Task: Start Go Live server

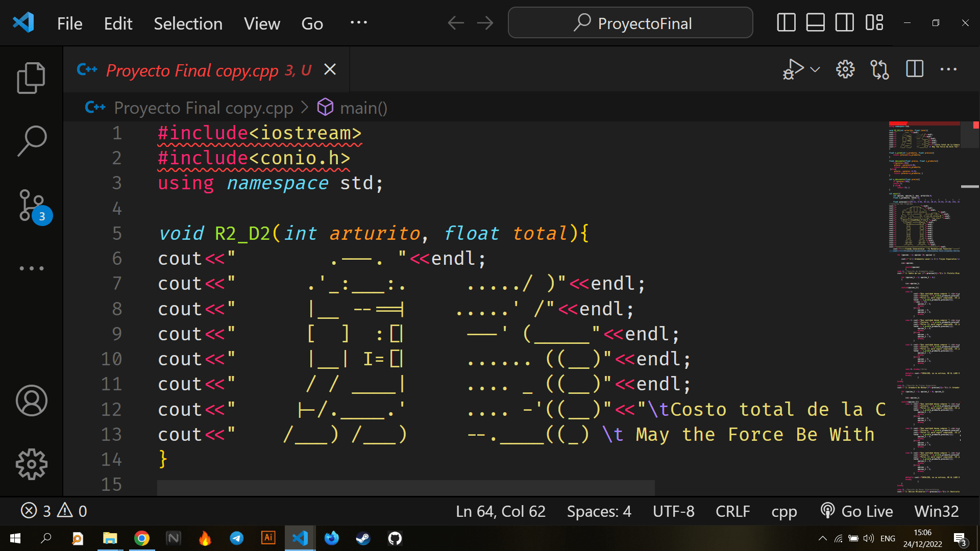Action: click(857, 511)
